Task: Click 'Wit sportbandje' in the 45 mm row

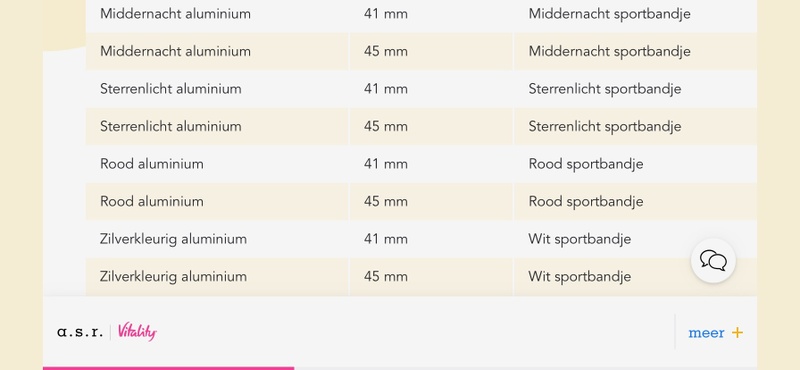Action: [580, 277]
